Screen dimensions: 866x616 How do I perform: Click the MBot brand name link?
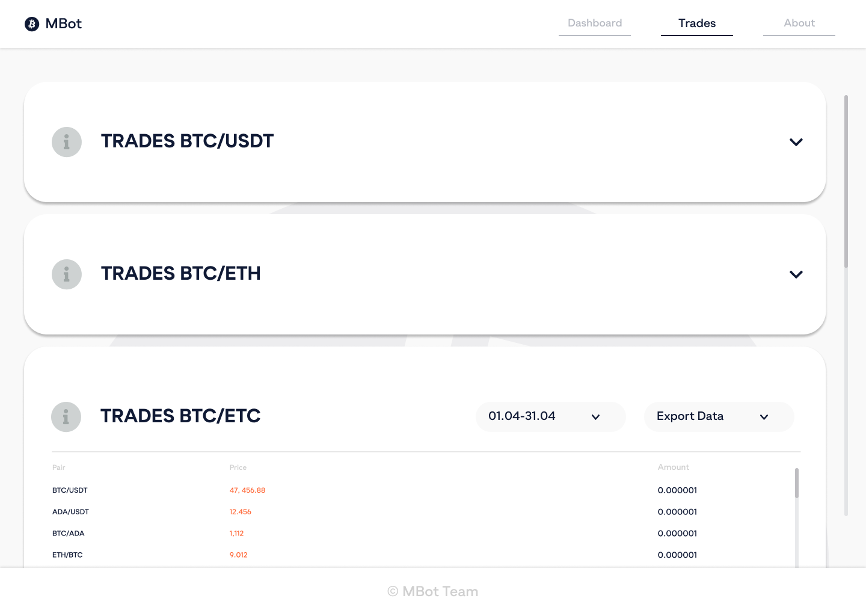point(64,24)
